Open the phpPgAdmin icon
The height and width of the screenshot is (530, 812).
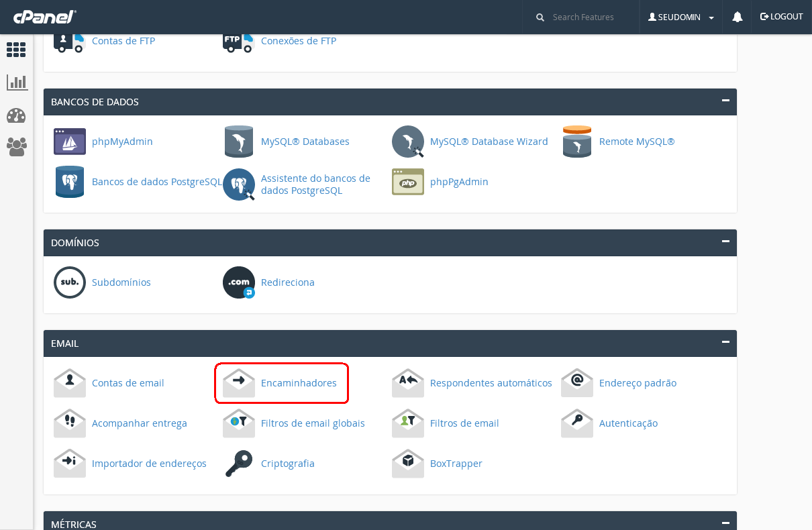tap(408, 182)
